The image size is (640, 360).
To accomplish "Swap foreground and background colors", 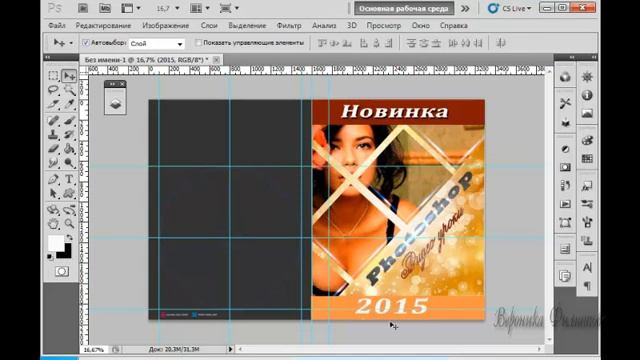I will point(70,237).
